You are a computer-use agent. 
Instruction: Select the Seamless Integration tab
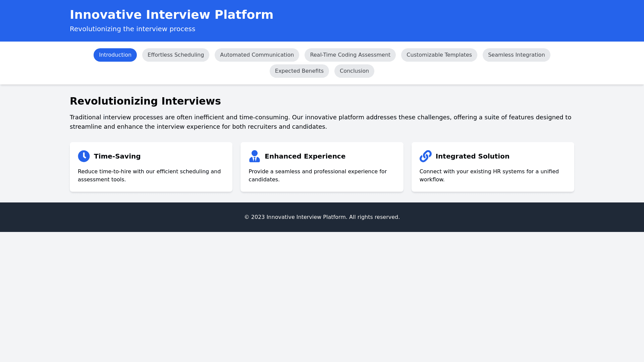tap(516, 55)
